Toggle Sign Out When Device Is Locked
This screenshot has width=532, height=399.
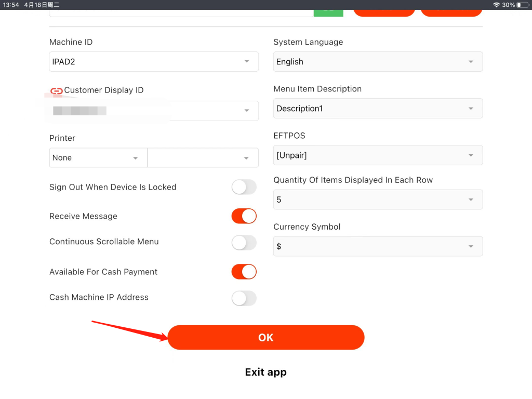[244, 187]
